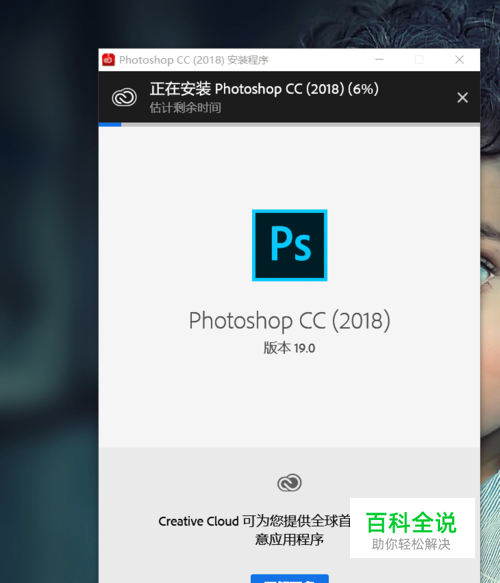Click the Creative Cloud logo in dark header

(x=124, y=97)
